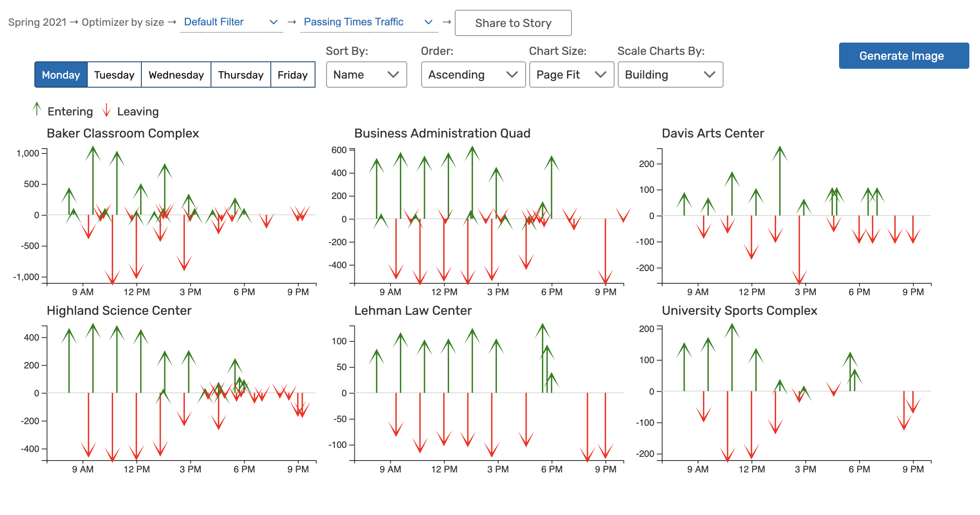Image resolution: width=980 pixels, height=515 pixels.
Task: Switch to the Thursday tab
Action: (x=240, y=75)
